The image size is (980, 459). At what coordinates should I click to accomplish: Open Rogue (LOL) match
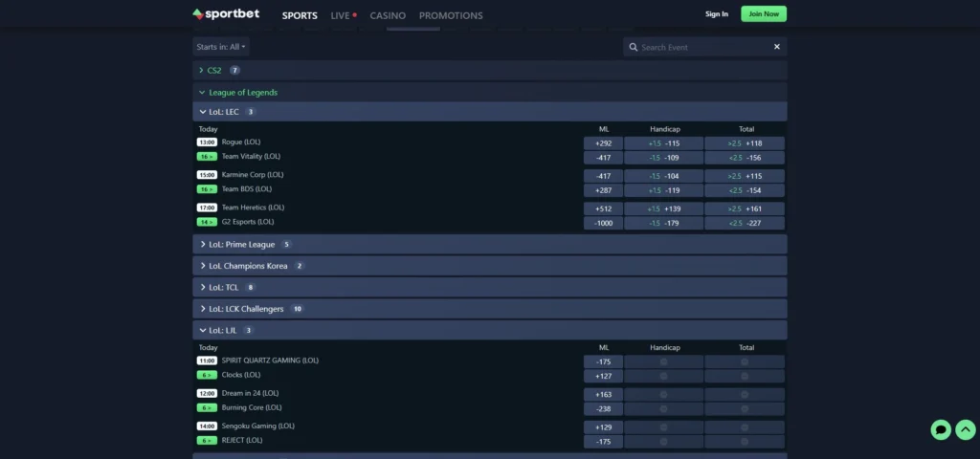pos(241,142)
